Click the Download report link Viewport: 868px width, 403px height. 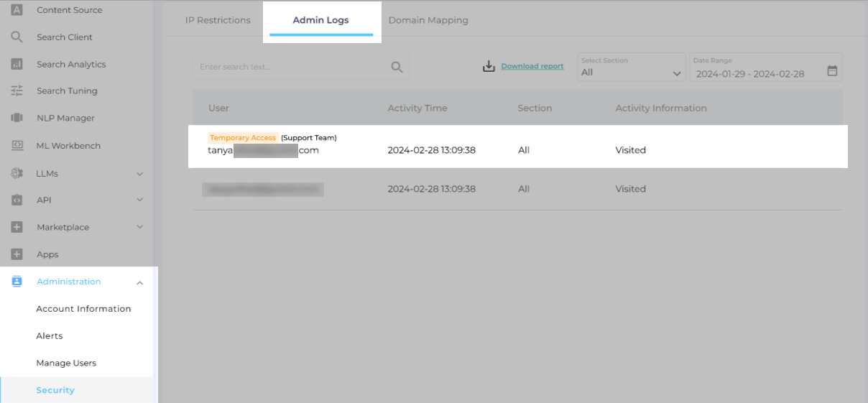pyautogui.click(x=532, y=66)
